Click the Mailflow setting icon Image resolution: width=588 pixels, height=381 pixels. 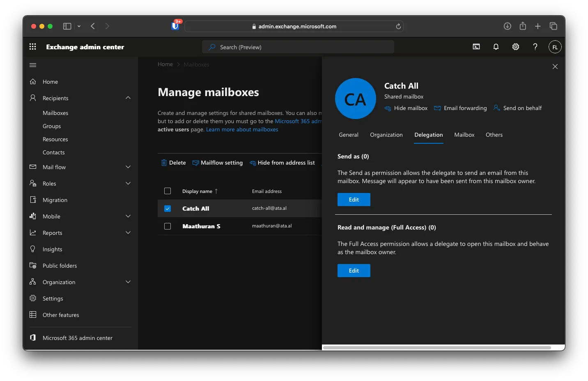click(x=195, y=163)
